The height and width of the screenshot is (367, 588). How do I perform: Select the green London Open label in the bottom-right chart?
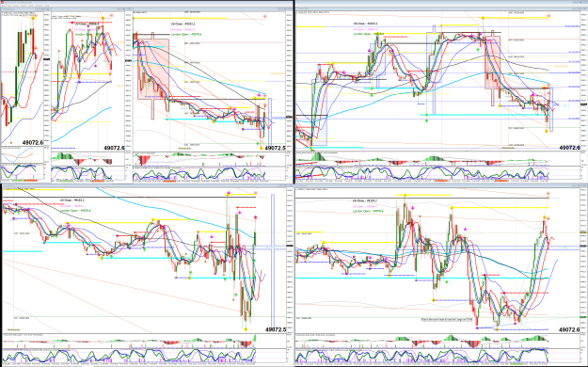click(x=368, y=211)
